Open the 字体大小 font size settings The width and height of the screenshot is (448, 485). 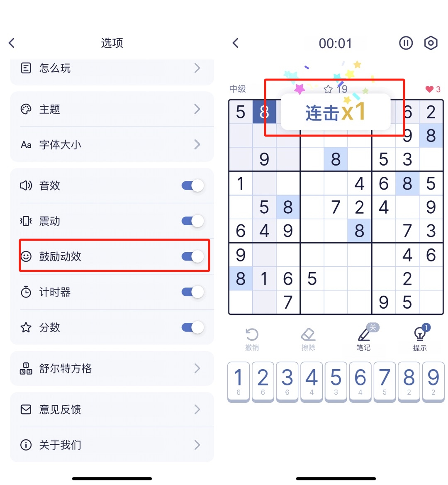112,144
